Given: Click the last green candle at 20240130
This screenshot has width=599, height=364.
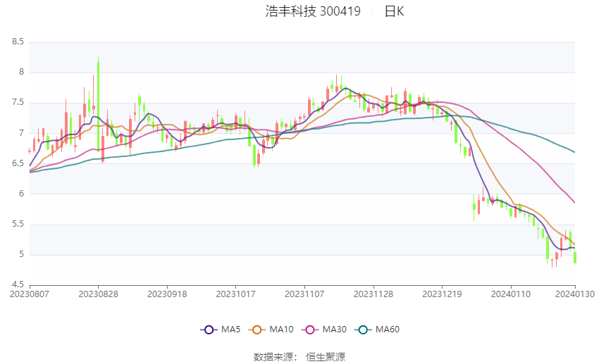Looking at the screenshot, I should [574, 258].
